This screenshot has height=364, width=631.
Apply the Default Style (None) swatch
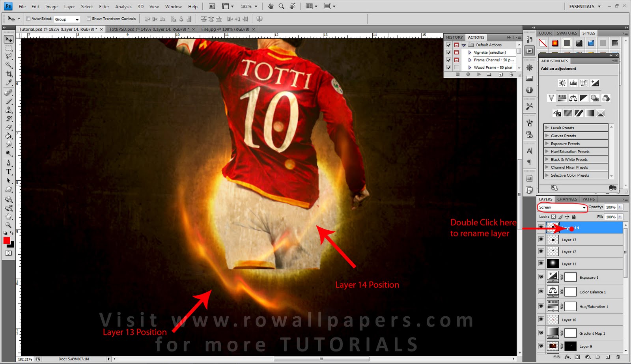pyautogui.click(x=543, y=43)
